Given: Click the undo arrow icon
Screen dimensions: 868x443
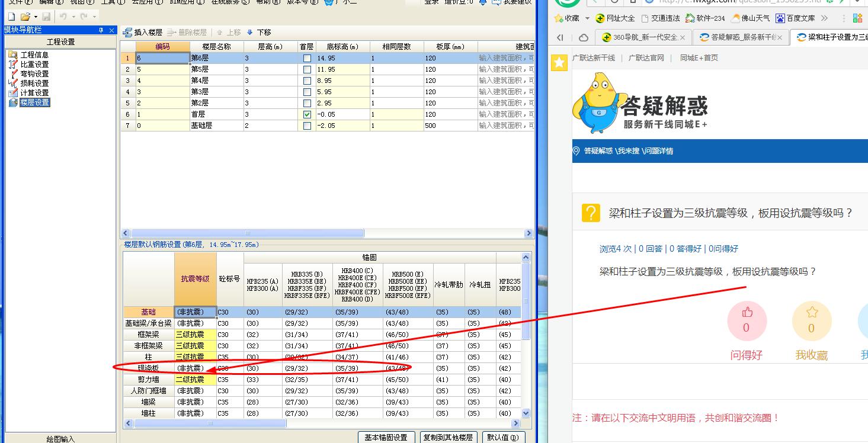Looking at the screenshot, I should 63,17.
